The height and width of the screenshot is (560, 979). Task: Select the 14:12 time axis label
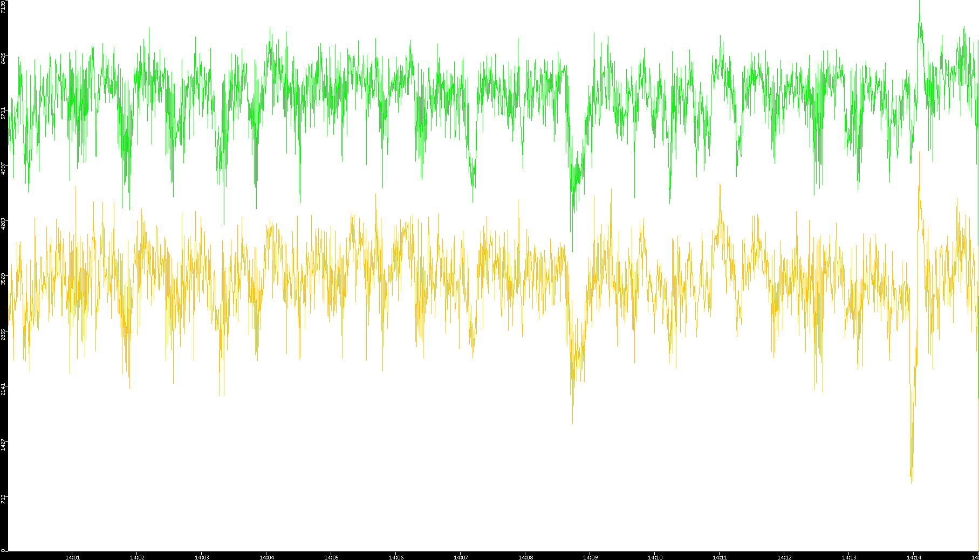click(784, 557)
